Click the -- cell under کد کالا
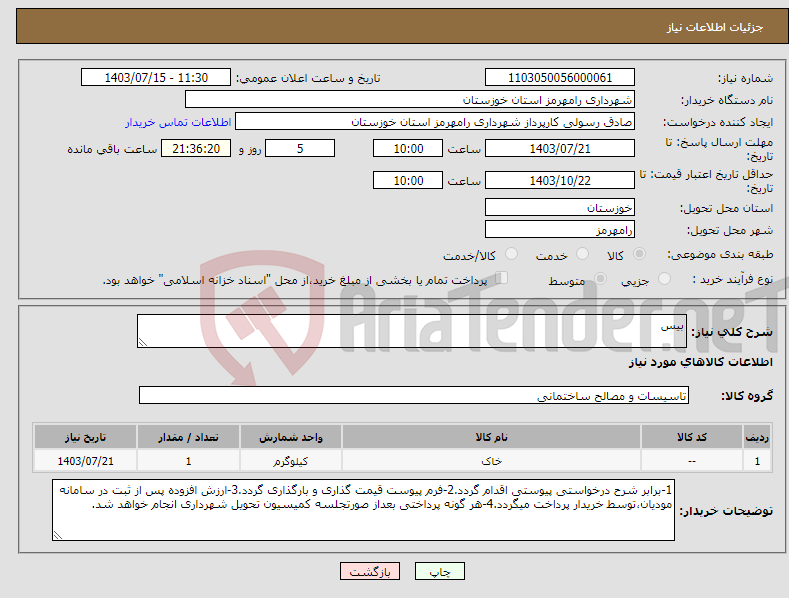789x598 pixels. tap(692, 461)
